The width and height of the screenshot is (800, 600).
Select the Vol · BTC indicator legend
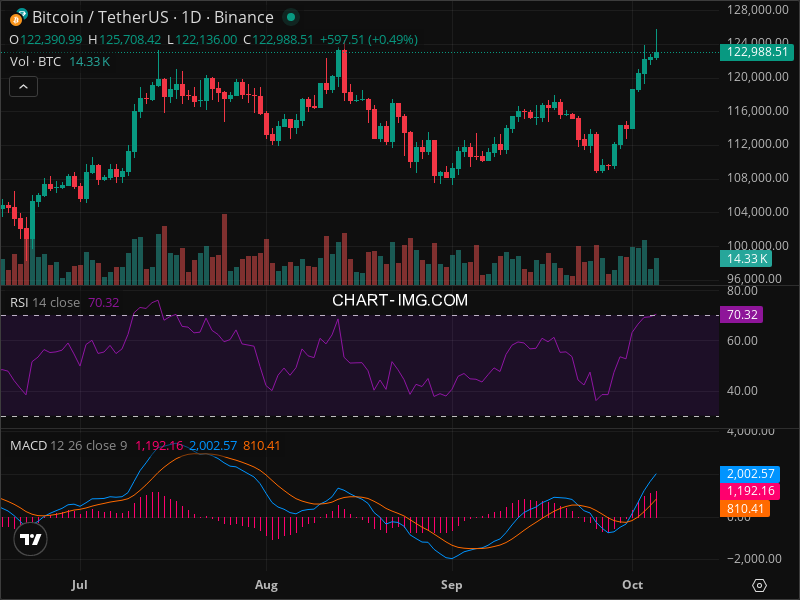[36, 62]
